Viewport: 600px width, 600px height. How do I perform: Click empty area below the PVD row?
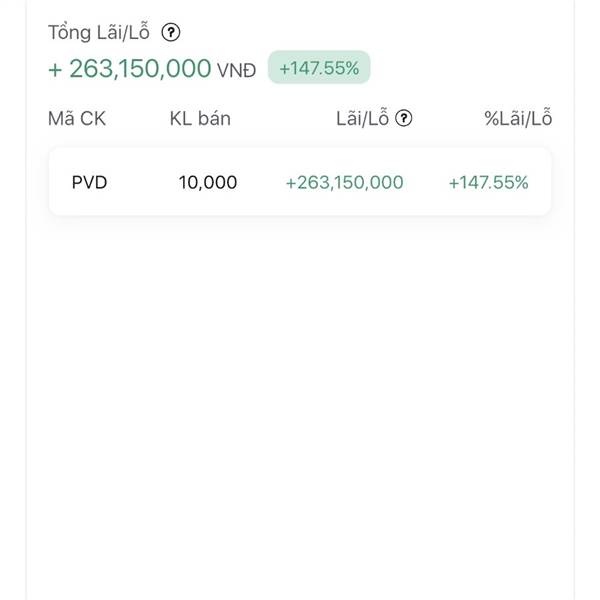click(300, 380)
